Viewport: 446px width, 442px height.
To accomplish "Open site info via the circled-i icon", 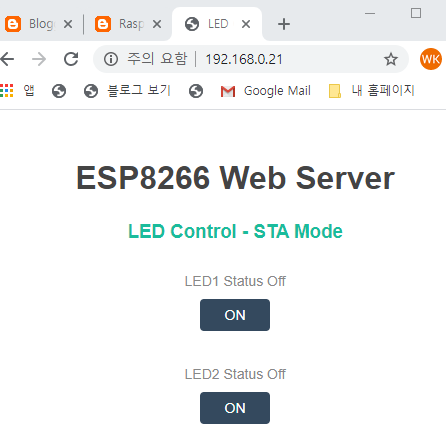I will (x=111, y=59).
